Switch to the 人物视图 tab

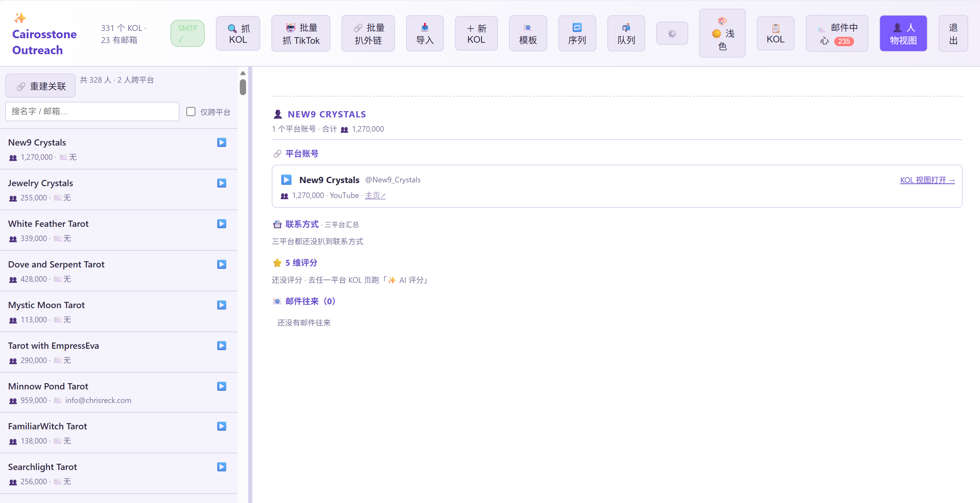pos(903,33)
